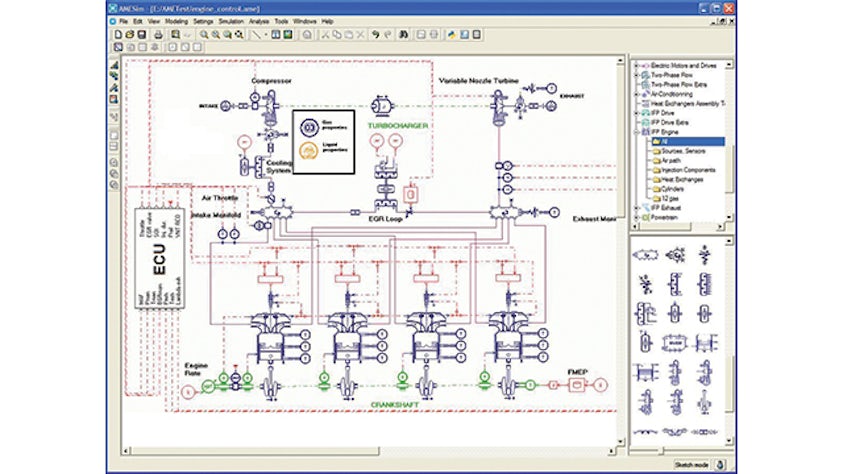The height and width of the screenshot is (474, 843).
Task: Expand the Powertrain library node
Action: click(637, 218)
